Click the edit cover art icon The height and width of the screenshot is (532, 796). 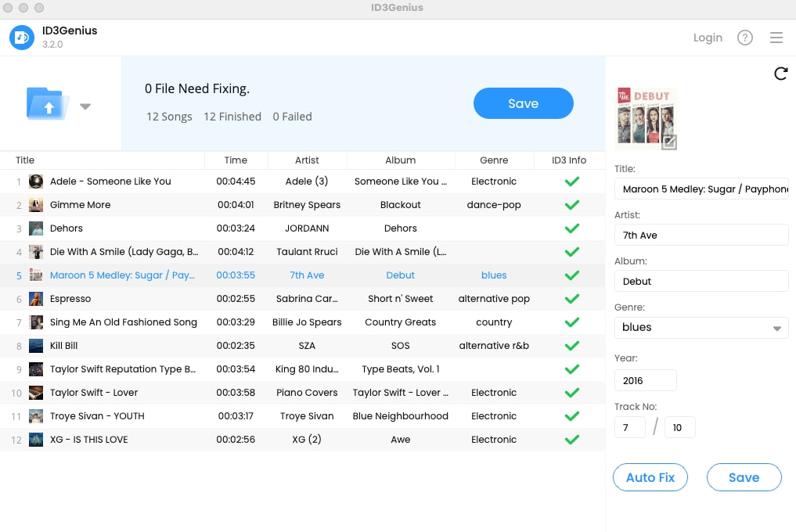tap(669, 142)
